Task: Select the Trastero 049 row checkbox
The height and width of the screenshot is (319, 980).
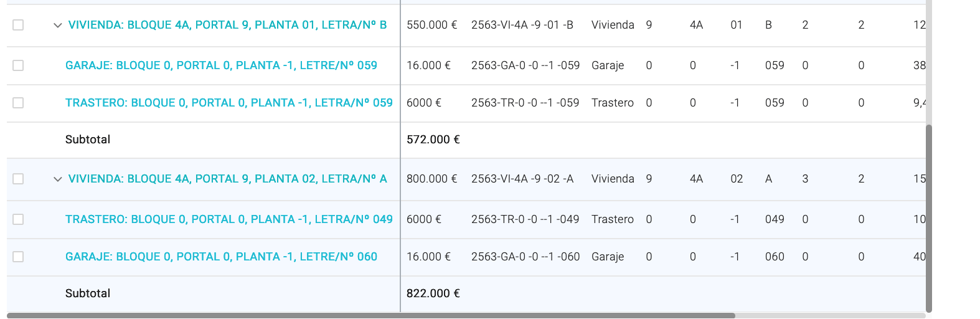Action: tap(18, 219)
